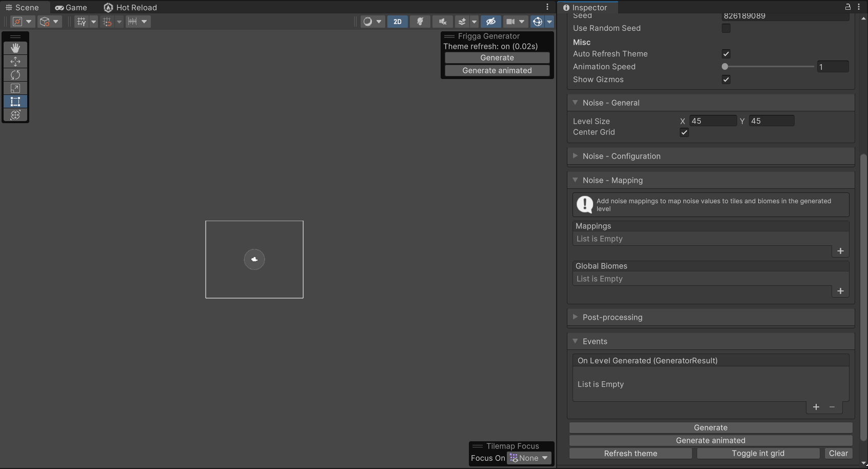This screenshot has height=469, width=868.
Task: Select the Hand view tool
Action: [15, 48]
